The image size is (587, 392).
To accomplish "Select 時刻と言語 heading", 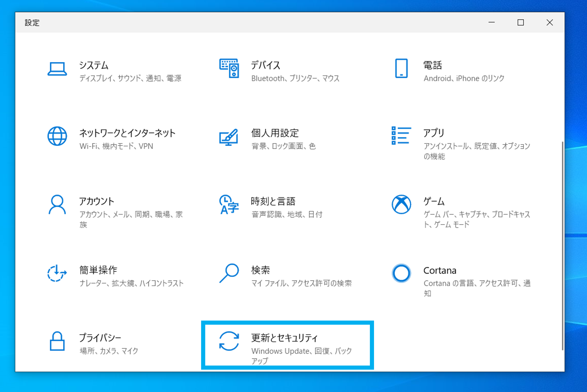I will pyautogui.click(x=273, y=201).
